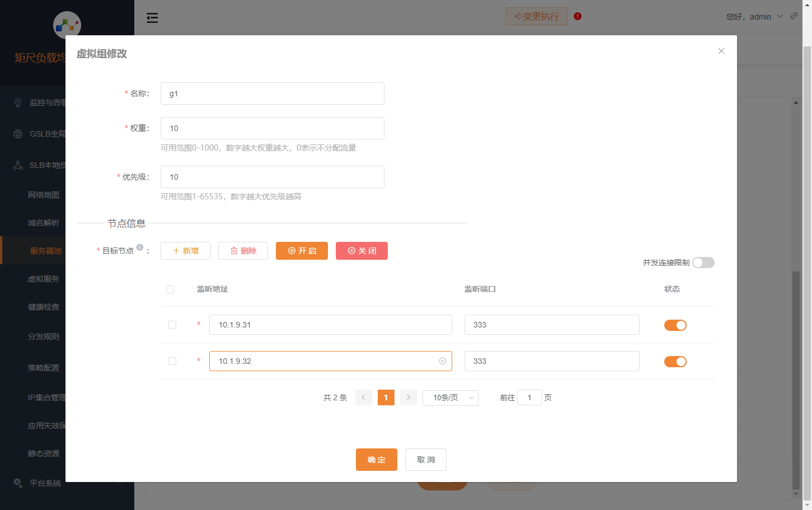Viewport: 812px width, 510px height.
Task: Click the sidebar collapse hamburger icon
Action: (x=152, y=18)
